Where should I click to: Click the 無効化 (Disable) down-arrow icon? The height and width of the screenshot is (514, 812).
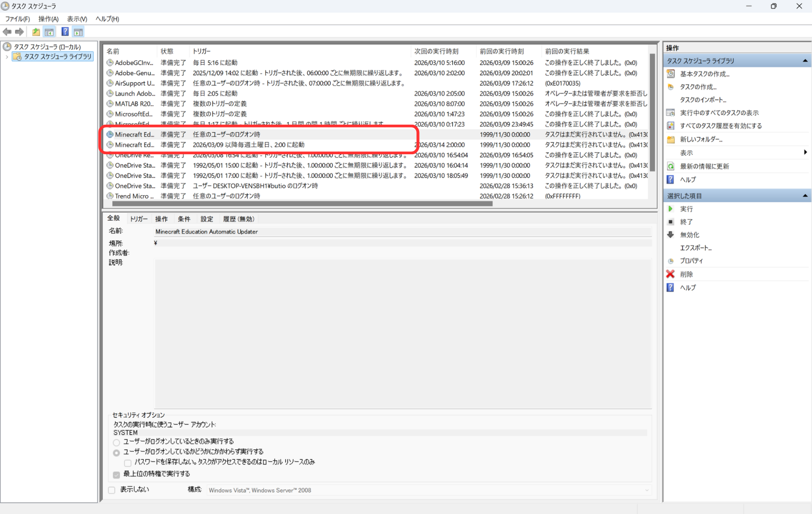pyautogui.click(x=671, y=235)
